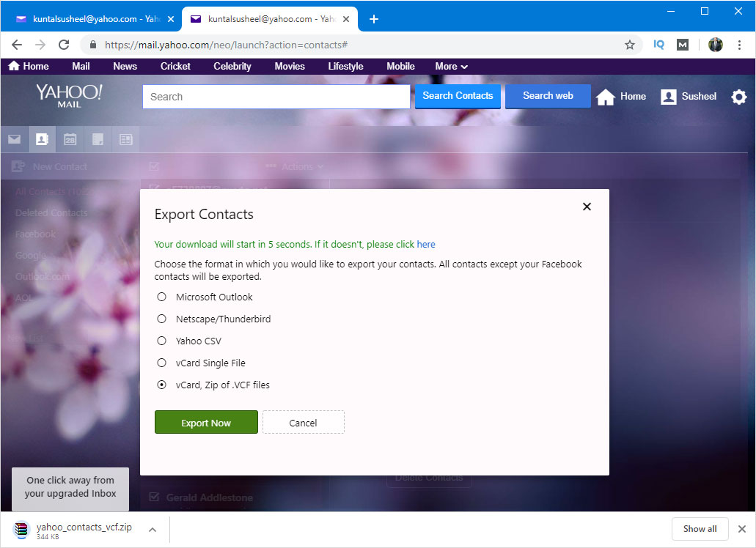The image size is (756, 548).
Task: Open the Notepad tab icon
Action: point(98,139)
